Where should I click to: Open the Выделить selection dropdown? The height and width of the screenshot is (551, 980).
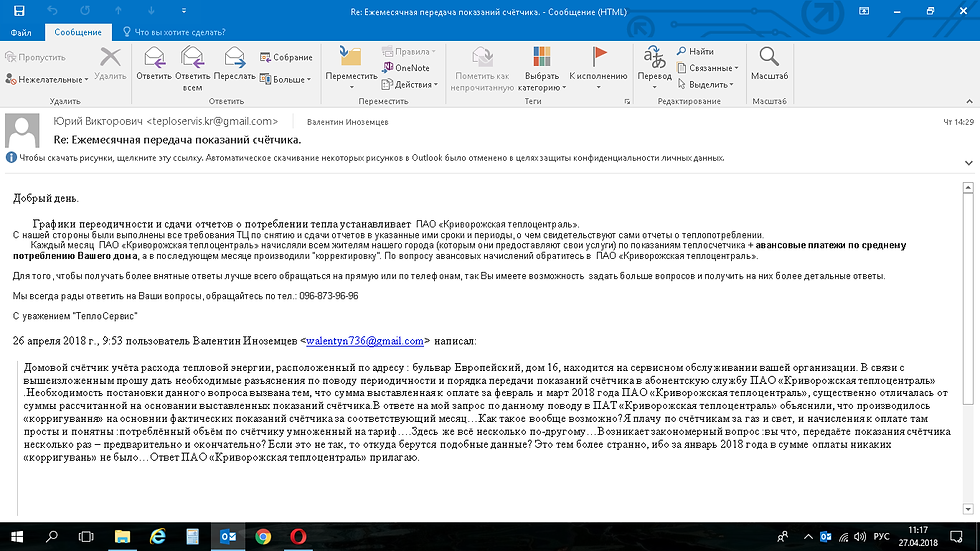705,84
